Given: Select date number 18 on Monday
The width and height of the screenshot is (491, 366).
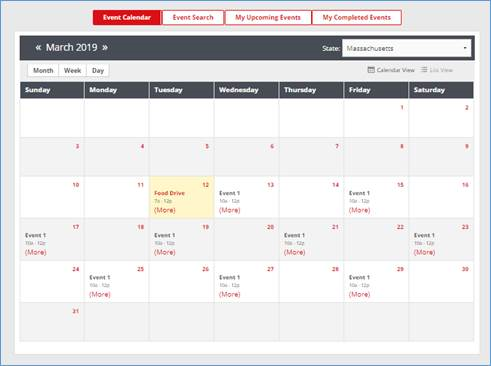Looking at the screenshot, I should pyautogui.click(x=141, y=227).
